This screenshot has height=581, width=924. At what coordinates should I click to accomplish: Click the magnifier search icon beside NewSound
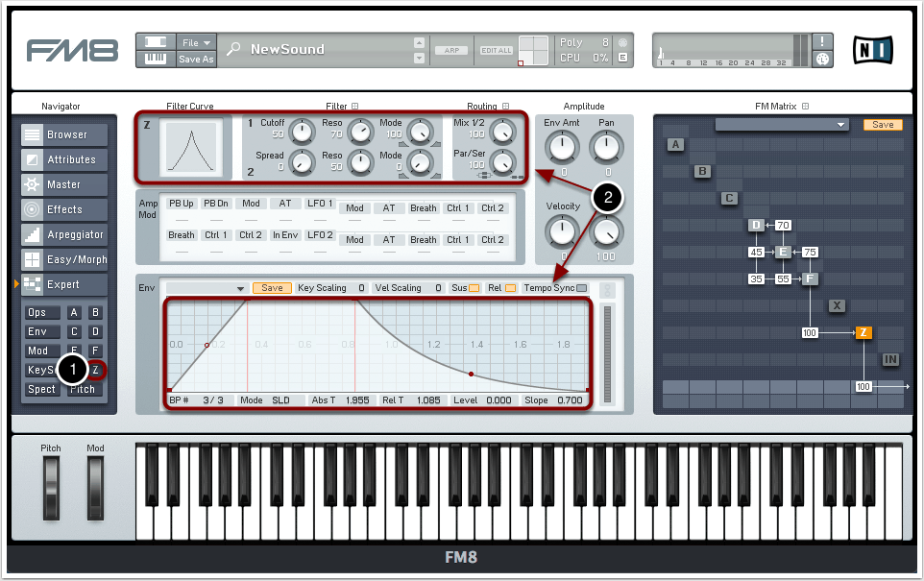[x=232, y=49]
